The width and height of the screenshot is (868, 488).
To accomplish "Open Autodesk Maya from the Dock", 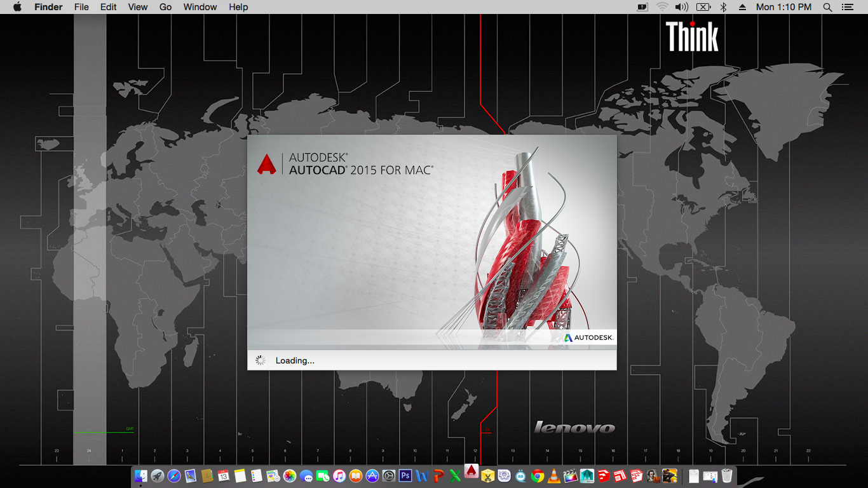I will coord(587,475).
